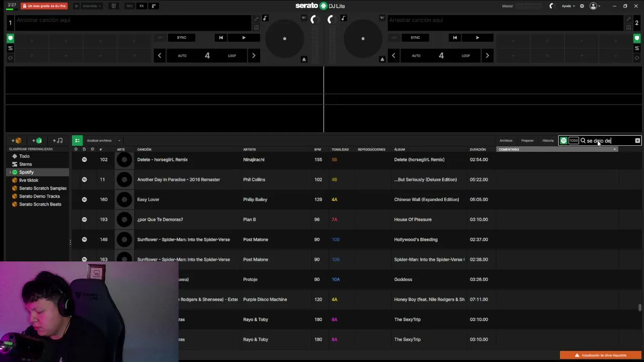Click the REC button
The height and width of the screenshot is (362, 644).
[129, 6]
